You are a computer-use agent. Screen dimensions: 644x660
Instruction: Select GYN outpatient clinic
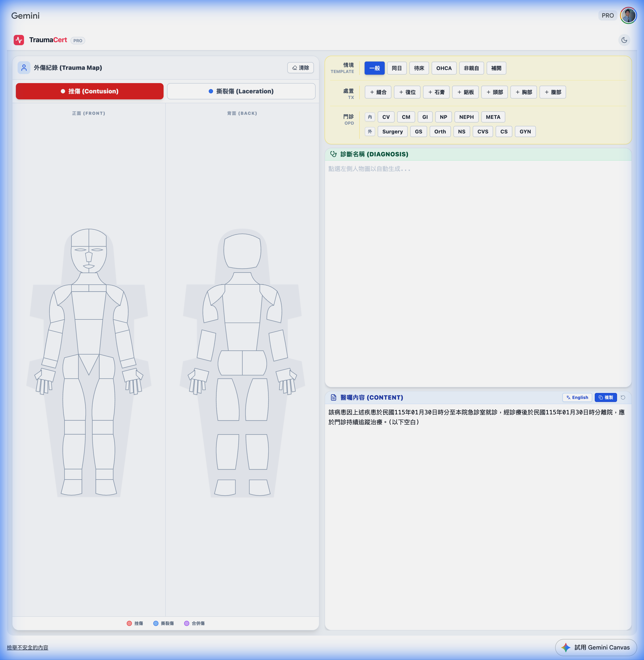pyautogui.click(x=525, y=132)
